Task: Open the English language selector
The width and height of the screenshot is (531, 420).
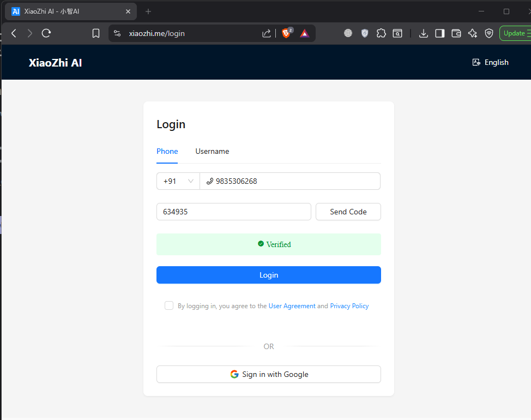Action: coord(490,62)
